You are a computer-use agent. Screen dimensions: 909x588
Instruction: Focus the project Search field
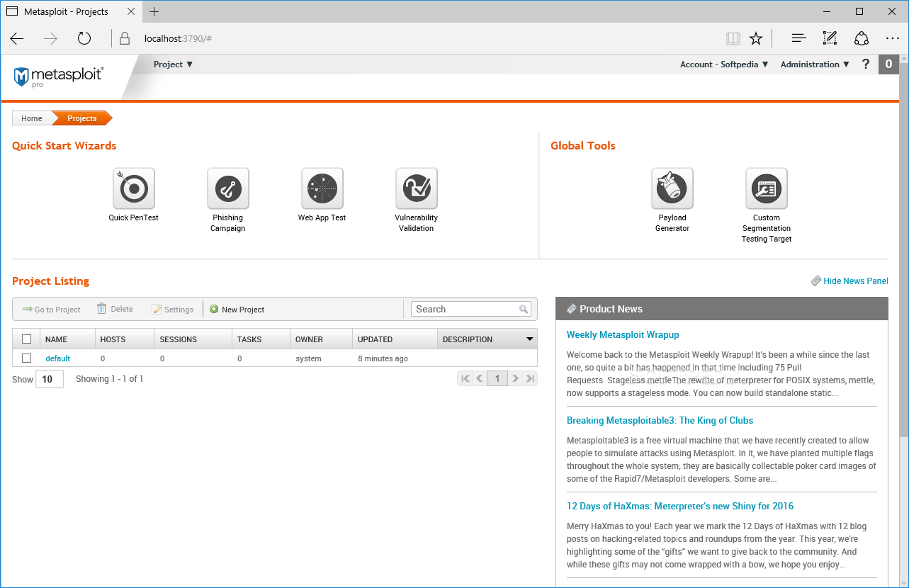[471, 309]
